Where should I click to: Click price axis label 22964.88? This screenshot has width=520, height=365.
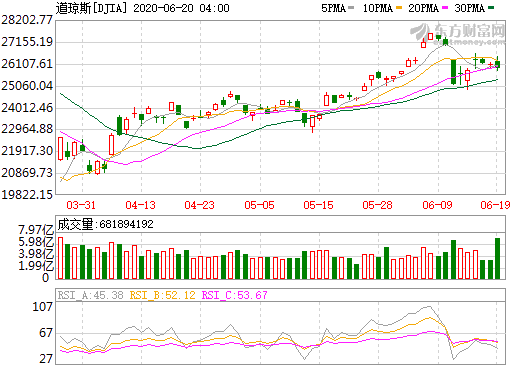tap(27, 129)
